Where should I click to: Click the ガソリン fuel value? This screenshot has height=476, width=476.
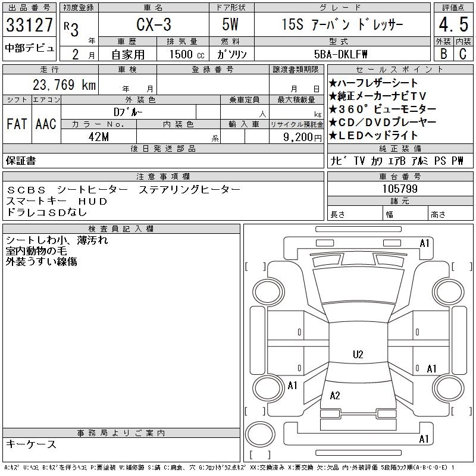tap(231, 54)
